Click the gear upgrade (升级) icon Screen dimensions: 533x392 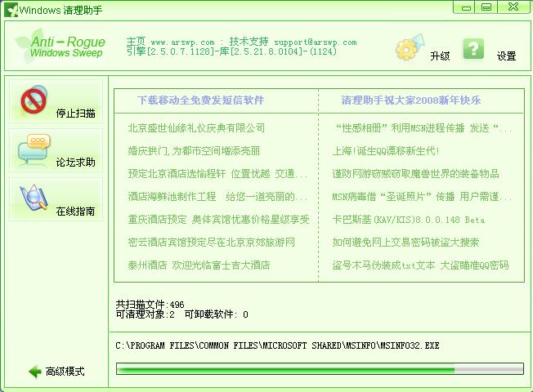(407, 50)
